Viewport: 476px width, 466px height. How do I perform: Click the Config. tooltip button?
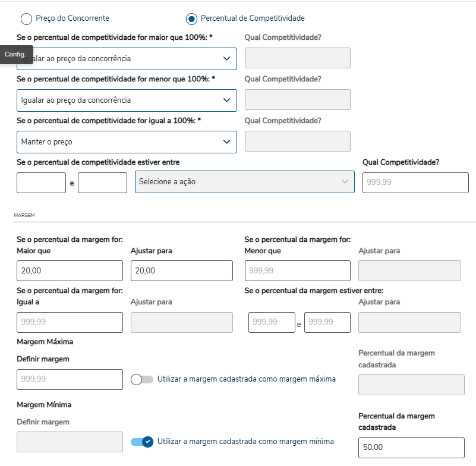15,54
